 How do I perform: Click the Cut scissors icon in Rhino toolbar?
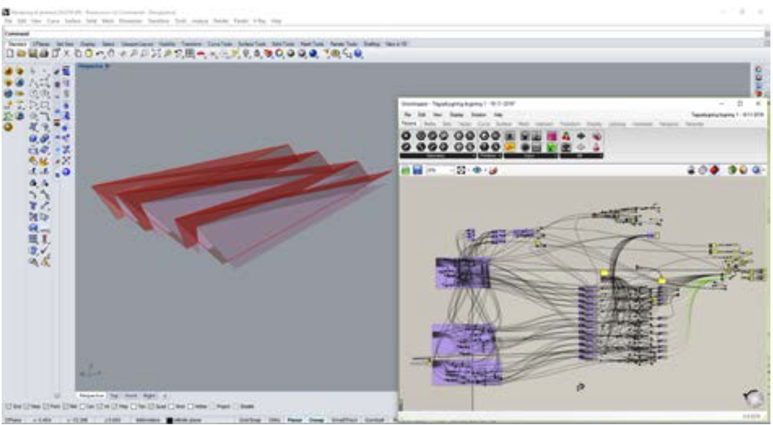click(x=66, y=53)
